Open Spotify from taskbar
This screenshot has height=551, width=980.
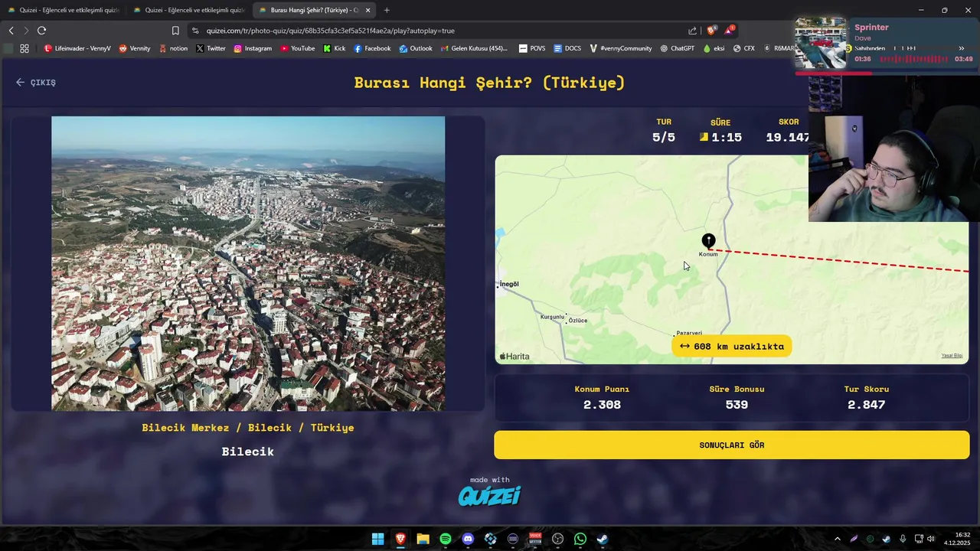pyautogui.click(x=446, y=539)
